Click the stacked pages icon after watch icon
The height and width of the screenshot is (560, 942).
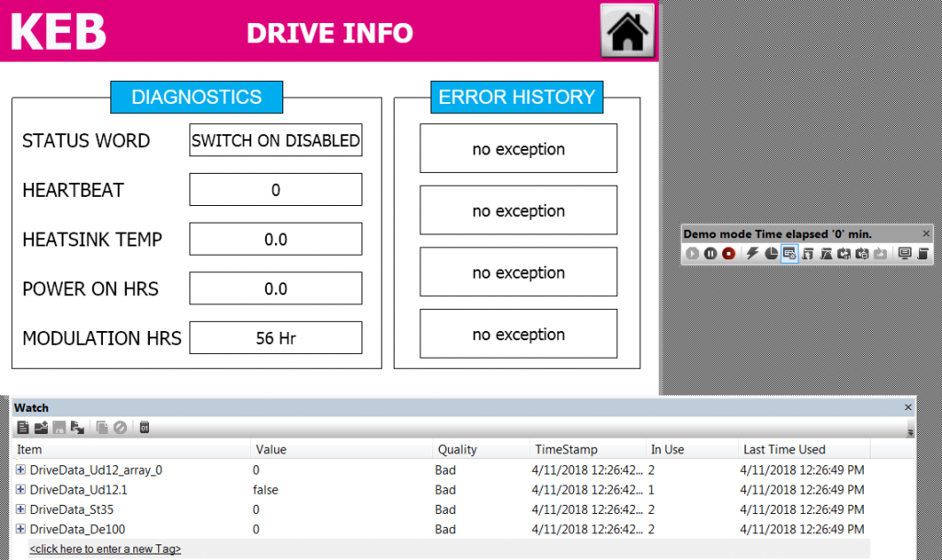[x=808, y=254]
